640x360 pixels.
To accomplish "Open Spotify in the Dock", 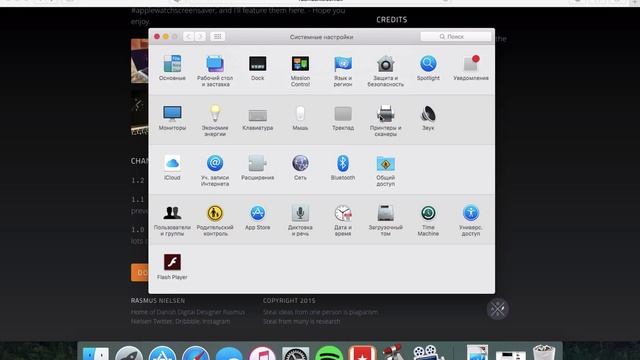I will click(329, 354).
